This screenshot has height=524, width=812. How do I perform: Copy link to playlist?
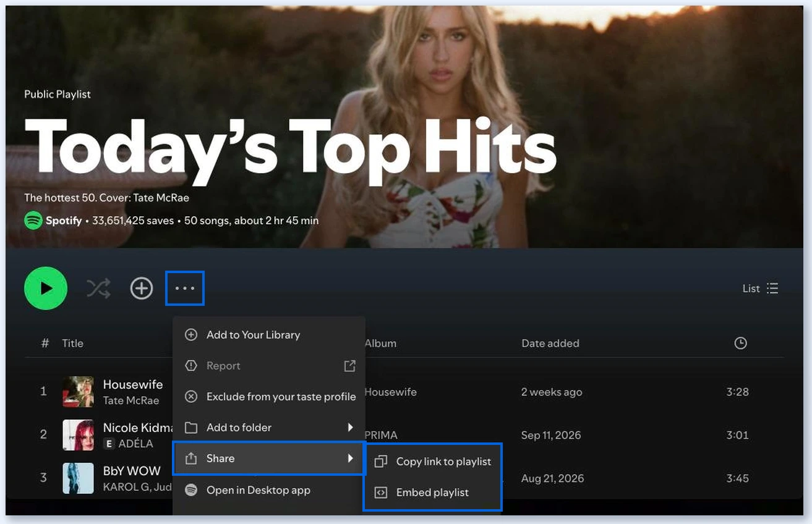coord(432,462)
